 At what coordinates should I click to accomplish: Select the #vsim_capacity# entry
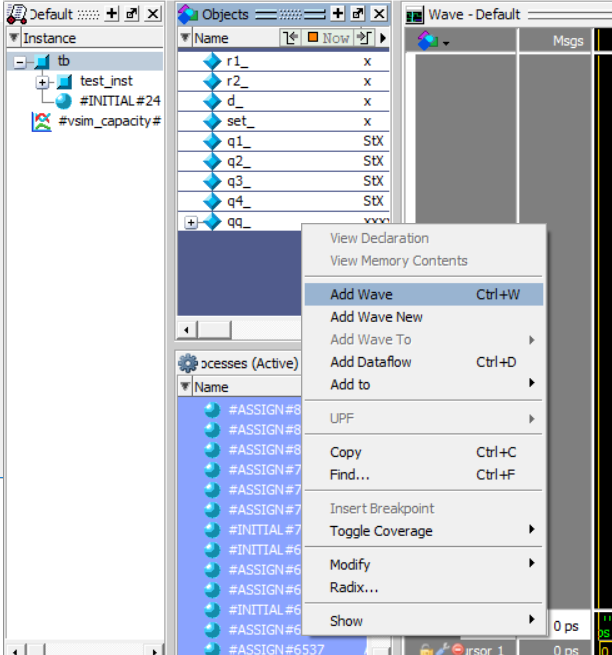[x=110, y=121]
